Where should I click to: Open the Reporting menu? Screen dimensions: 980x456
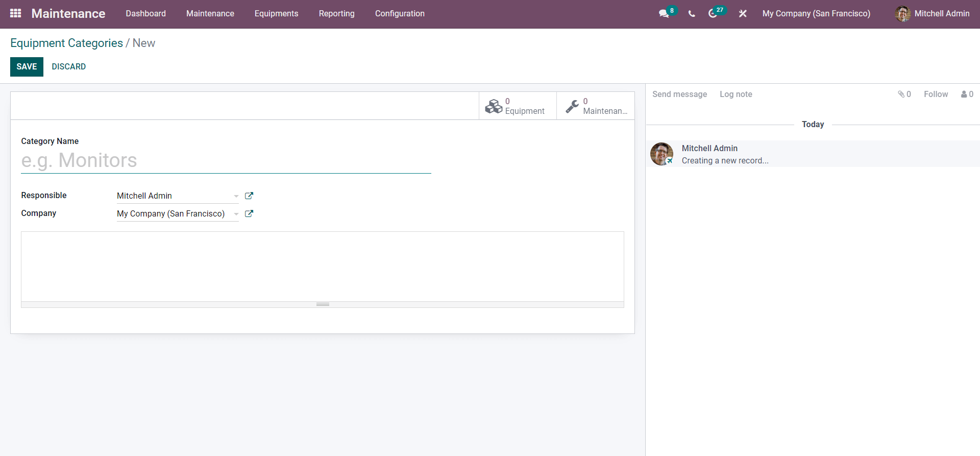(337, 14)
